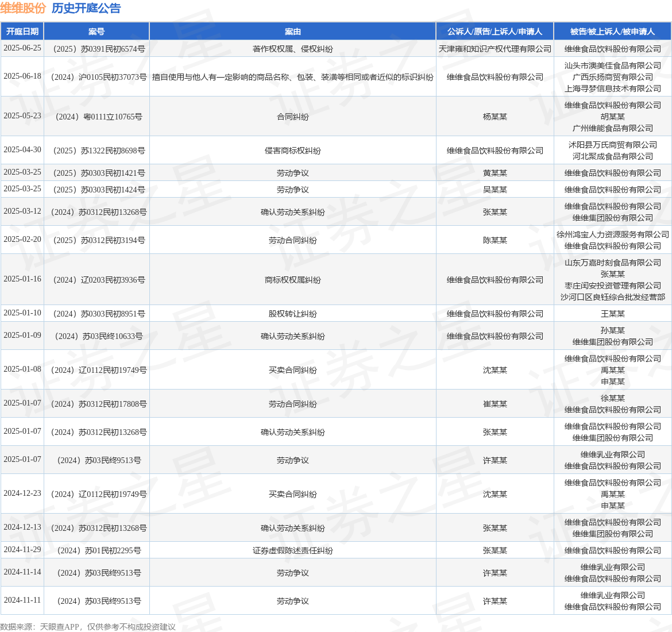Click defendant 山东万嘉时刻食品有限公司
Image resolution: width=672 pixels, height=632 pixels.
point(612,263)
